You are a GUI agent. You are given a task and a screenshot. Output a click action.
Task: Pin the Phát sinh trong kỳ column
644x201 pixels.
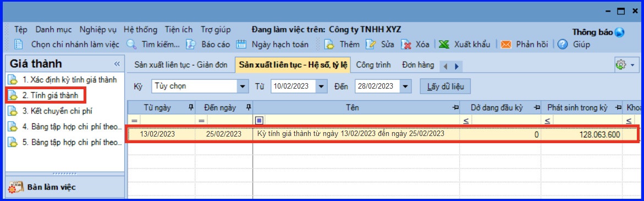(619, 108)
